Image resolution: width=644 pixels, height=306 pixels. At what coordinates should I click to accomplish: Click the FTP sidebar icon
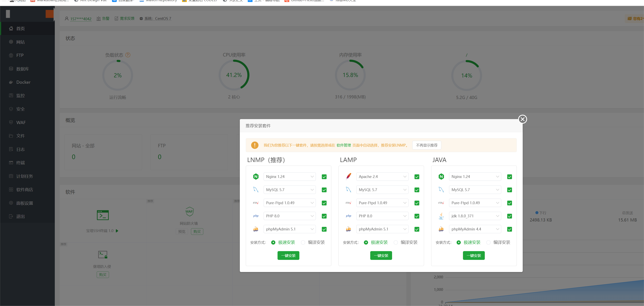[x=11, y=55]
